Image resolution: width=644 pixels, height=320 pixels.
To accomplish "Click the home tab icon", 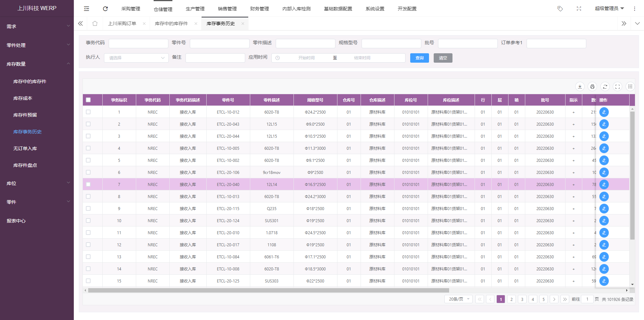I will (95, 23).
